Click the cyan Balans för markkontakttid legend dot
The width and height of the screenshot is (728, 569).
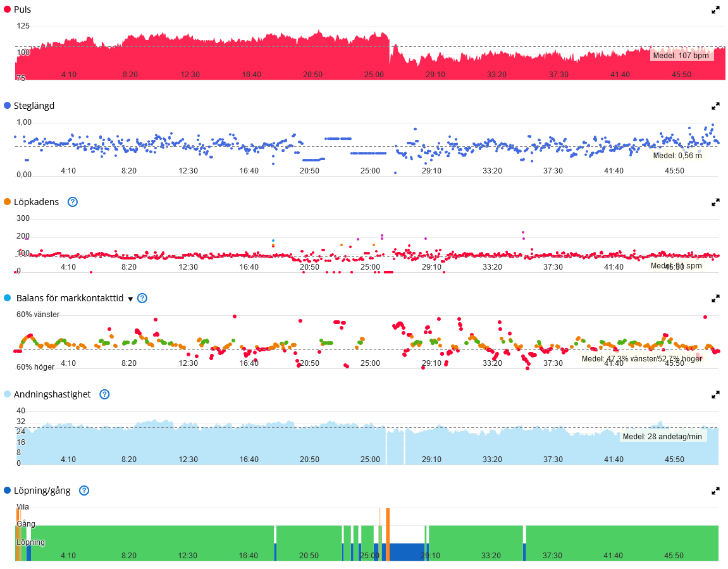pos(7,297)
